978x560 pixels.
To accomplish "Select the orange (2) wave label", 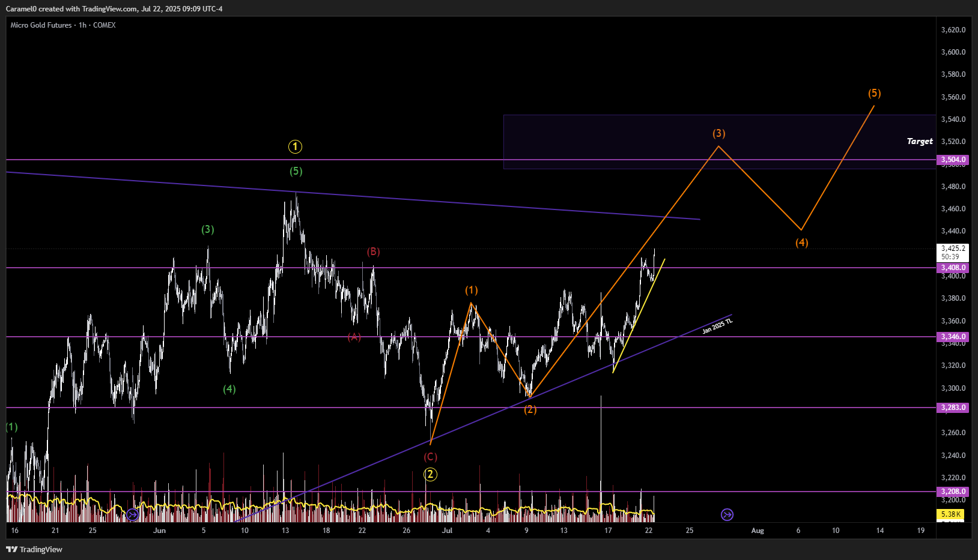I will click(x=530, y=409).
